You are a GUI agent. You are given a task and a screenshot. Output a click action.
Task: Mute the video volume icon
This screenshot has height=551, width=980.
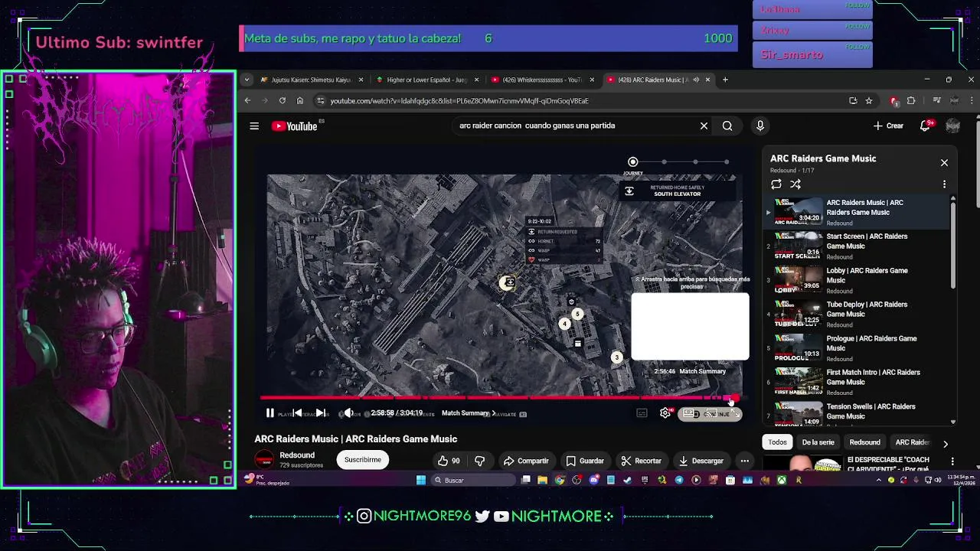click(348, 413)
